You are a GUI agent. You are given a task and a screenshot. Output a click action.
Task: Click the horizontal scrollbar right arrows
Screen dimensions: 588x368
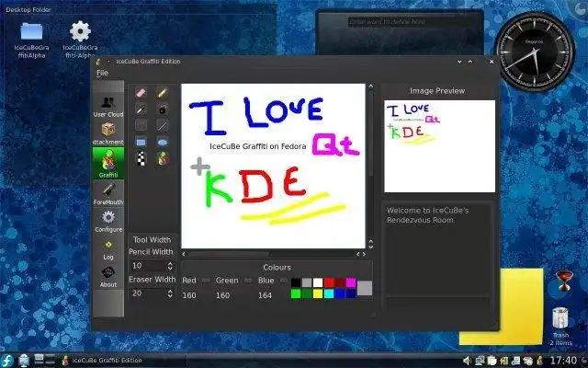pos(361,254)
